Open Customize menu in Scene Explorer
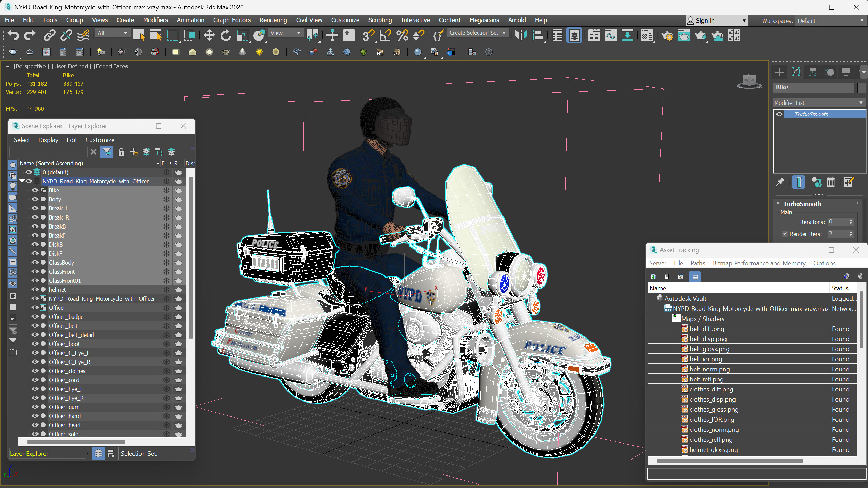868x488 pixels. point(100,140)
